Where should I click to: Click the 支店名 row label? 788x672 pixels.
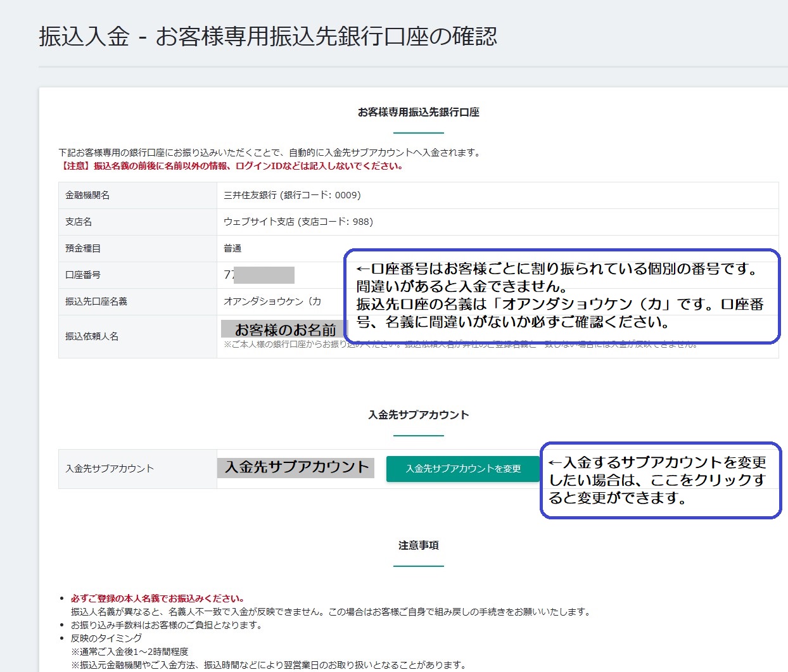[79, 222]
